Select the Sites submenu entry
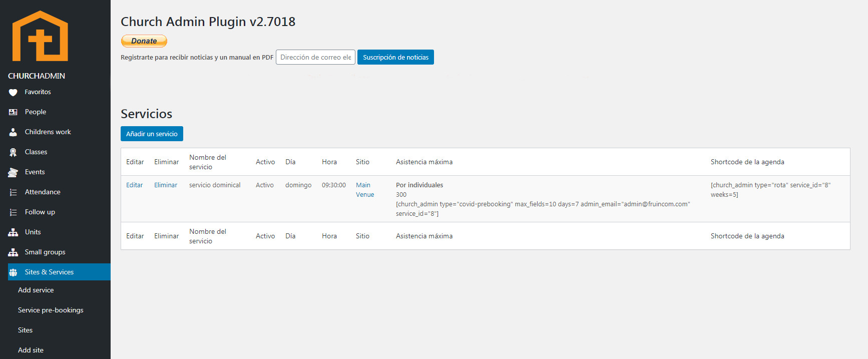Screen dimensions: 868x359 pyautogui.click(x=25, y=330)
